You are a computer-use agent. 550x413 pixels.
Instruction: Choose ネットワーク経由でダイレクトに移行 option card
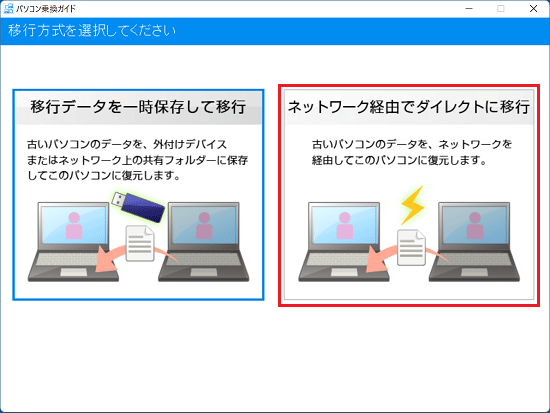click(409, 195)
